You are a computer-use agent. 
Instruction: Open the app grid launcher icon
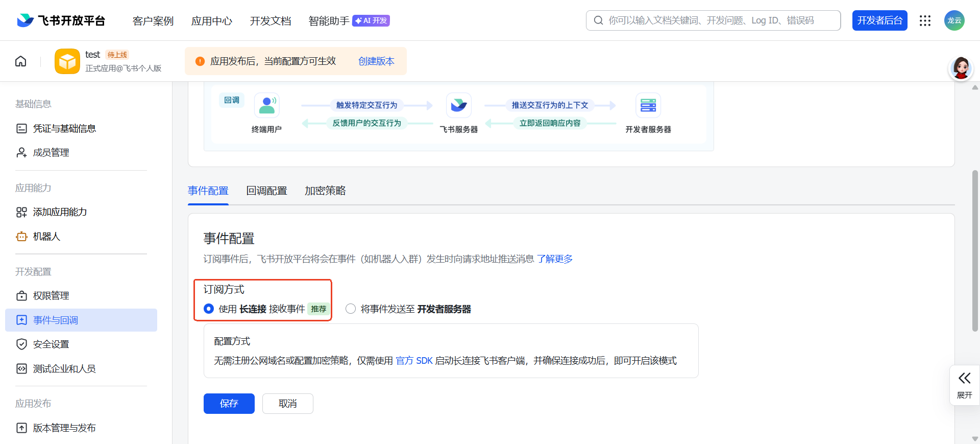click(x=925, y=20)
